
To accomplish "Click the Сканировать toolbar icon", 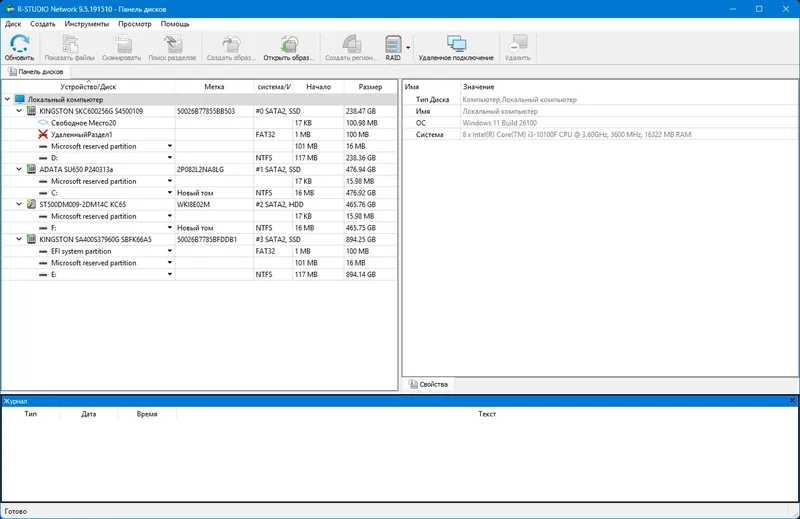I will point(122,44).
